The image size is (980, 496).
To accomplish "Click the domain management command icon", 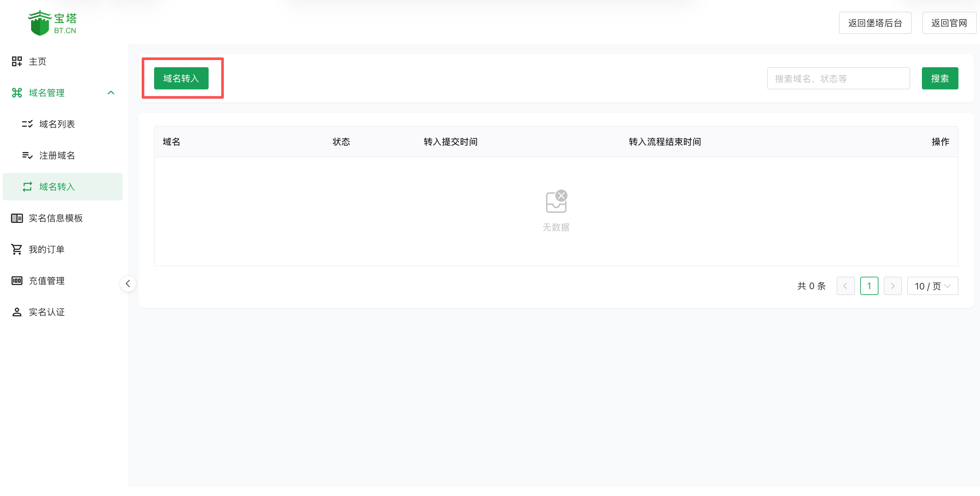I will [17, 92].
